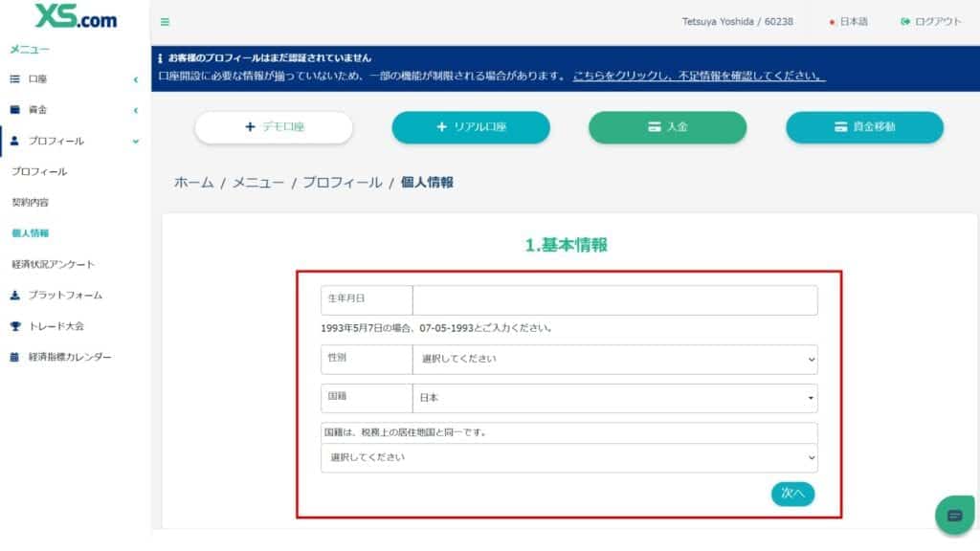This screenshot has height=551, width=980.
Task: Click the info icon in the blue banner
Action: 160,58
